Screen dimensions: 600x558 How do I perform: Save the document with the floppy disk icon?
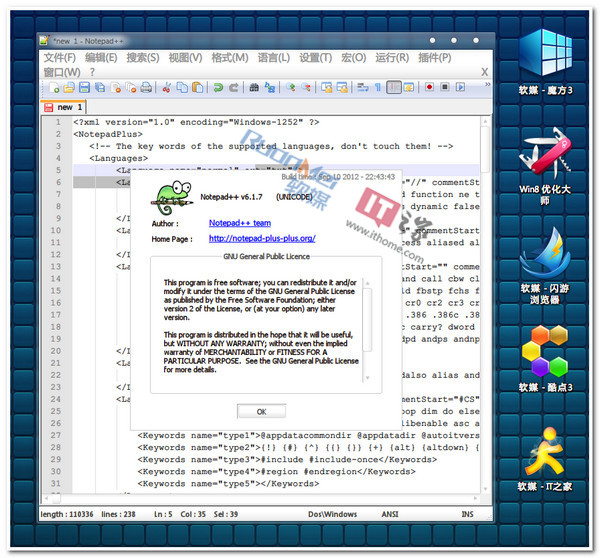[x=84, y=88]
